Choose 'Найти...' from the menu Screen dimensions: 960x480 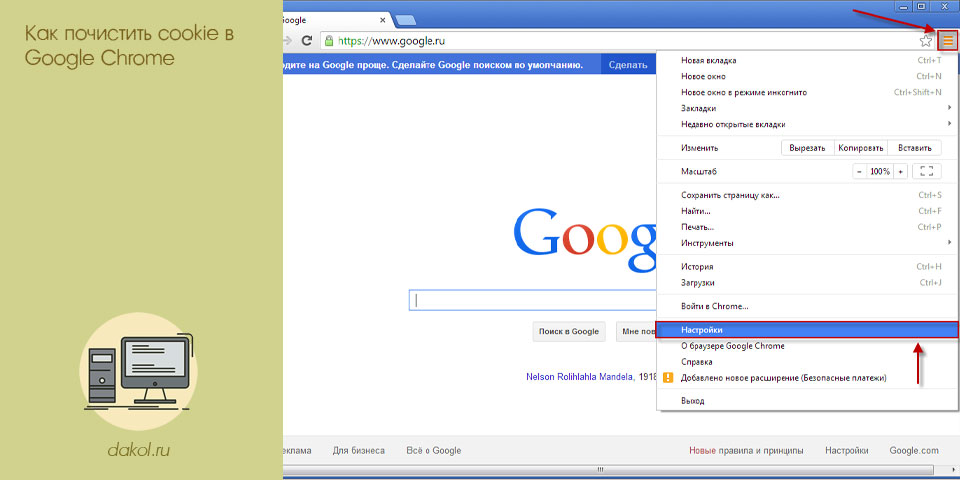807,211
